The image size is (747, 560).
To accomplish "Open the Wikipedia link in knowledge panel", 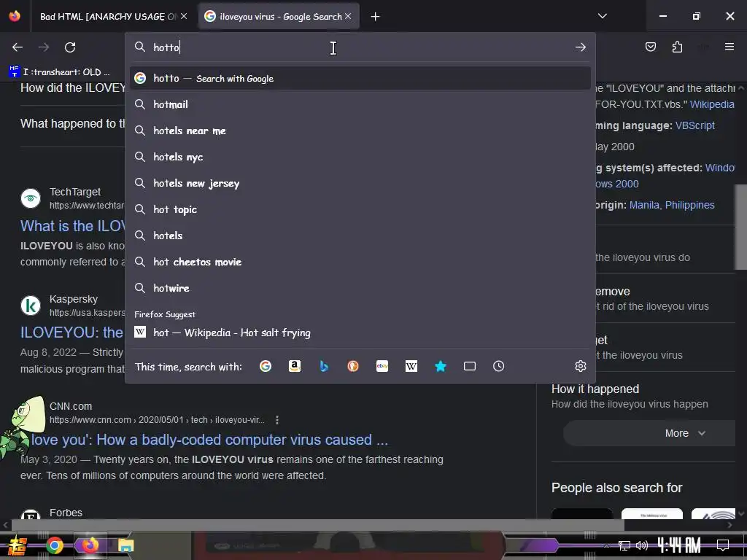I will tap(712, 104).
